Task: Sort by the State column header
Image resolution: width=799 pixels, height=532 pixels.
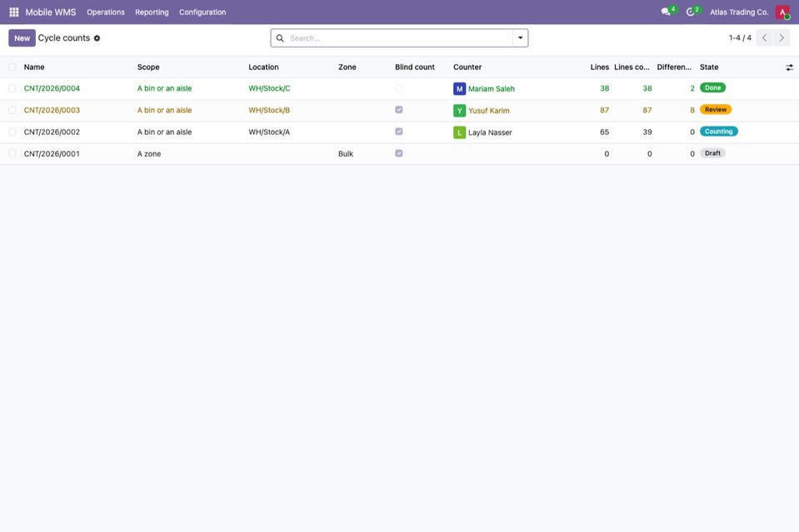Action: point(709,67)
